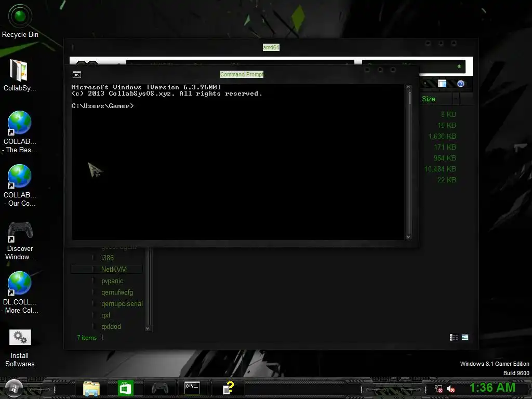Click the Command Prompt title bar text
The width and height of the screenshot is (532, 399).
(242, 74)
